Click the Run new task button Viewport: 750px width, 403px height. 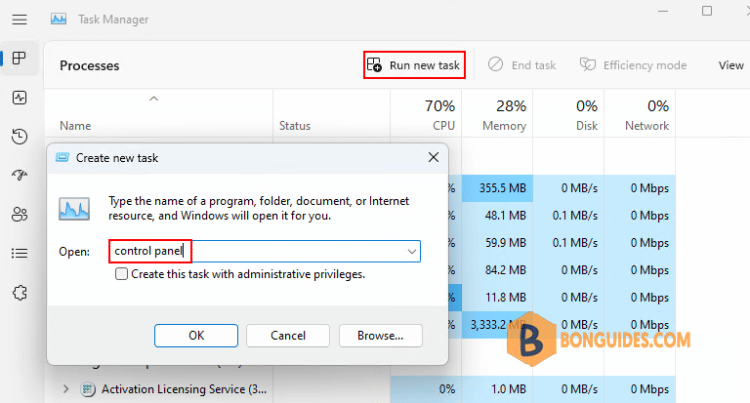pyautogui.click(x=414, y=65)
